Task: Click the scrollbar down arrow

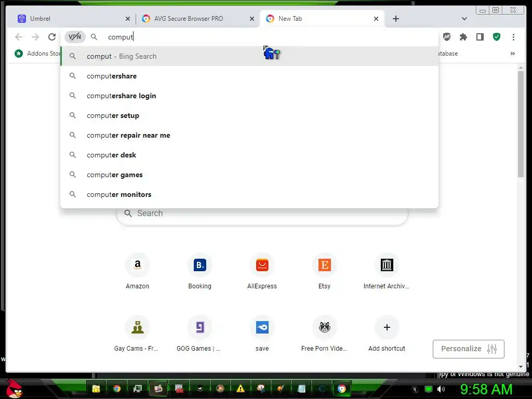Action: [x=521, y=366]
